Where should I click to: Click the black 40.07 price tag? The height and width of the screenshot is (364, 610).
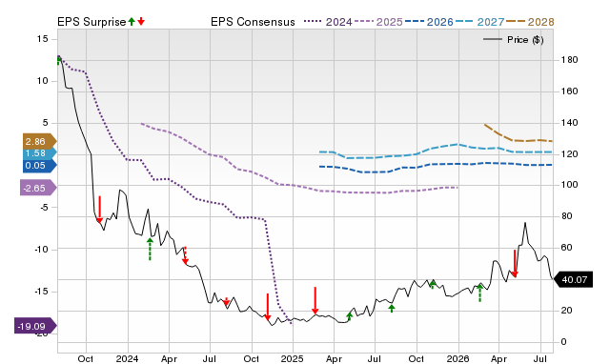coord(573,279)
